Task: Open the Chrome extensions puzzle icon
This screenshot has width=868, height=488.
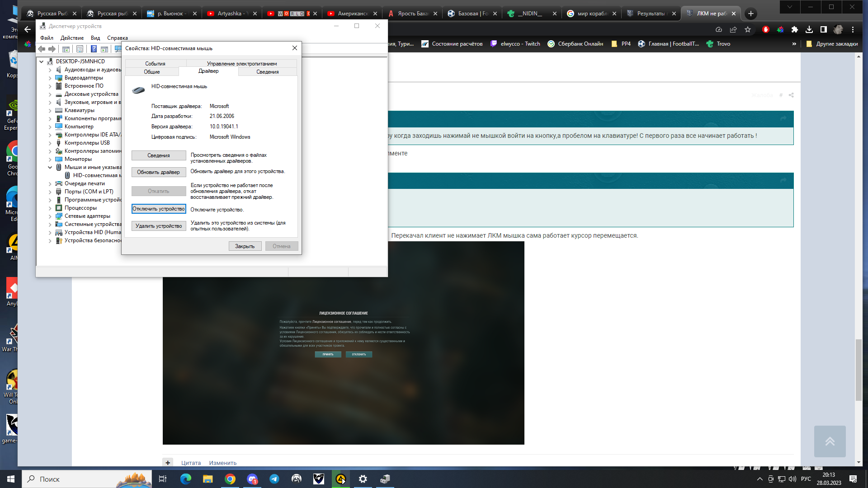Action: coord(795,29)
